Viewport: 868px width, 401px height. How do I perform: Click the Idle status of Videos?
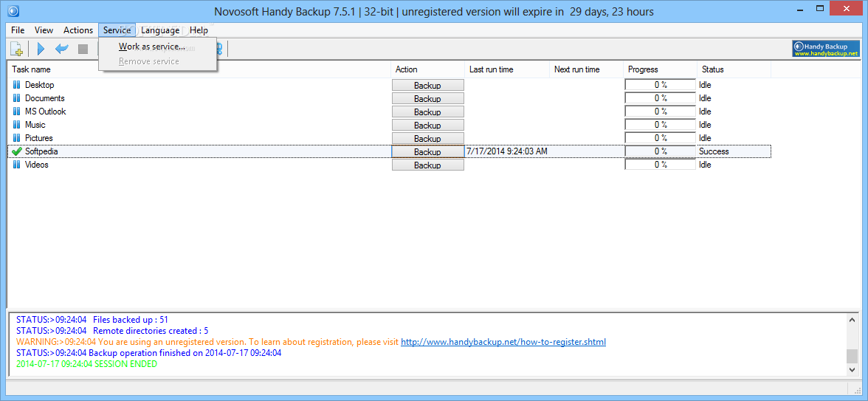point(705,165)
